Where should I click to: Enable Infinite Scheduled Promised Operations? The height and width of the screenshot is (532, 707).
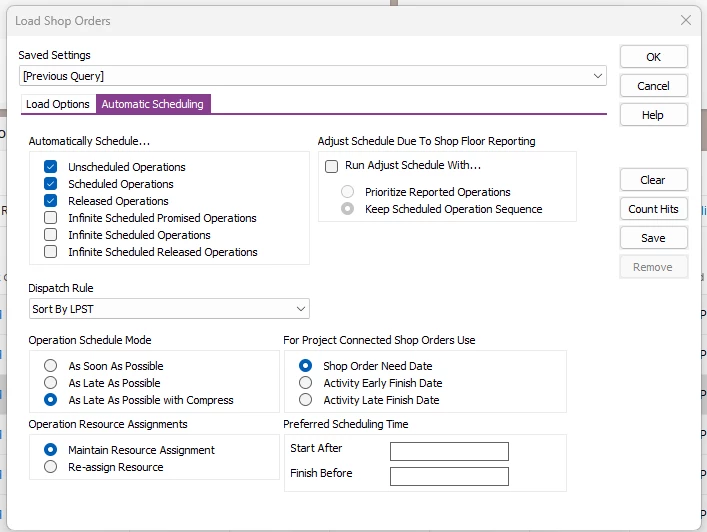[x=51, y=218]
